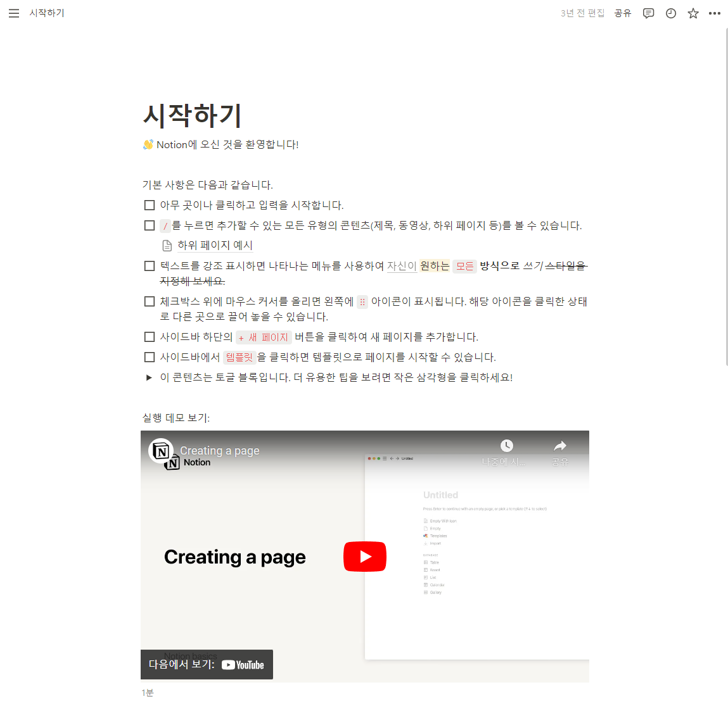View page history with the clock icon
728x706 pixels.
click(670, 13)
